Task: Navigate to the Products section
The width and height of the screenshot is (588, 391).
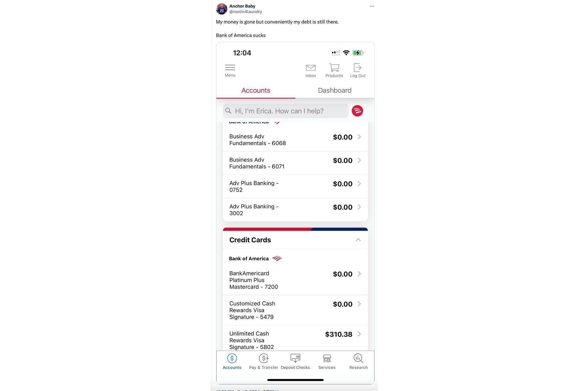Action: [334, 70]
